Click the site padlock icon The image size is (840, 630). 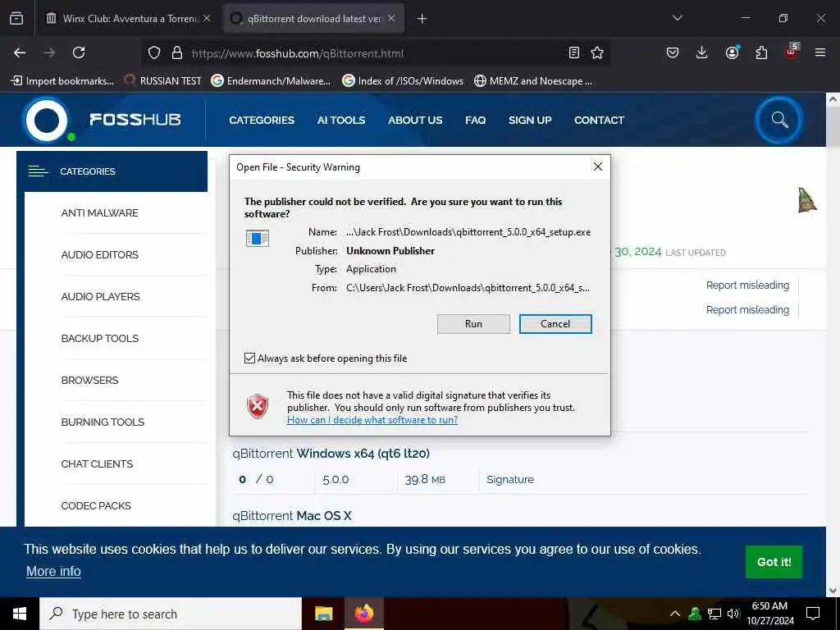(x=177, y=52)
